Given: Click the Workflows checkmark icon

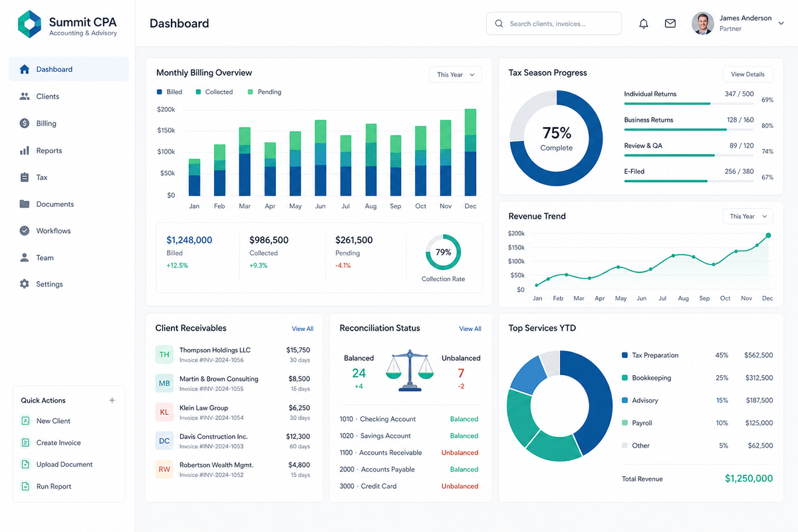Looking at the screenshot, I should [25, 231].
